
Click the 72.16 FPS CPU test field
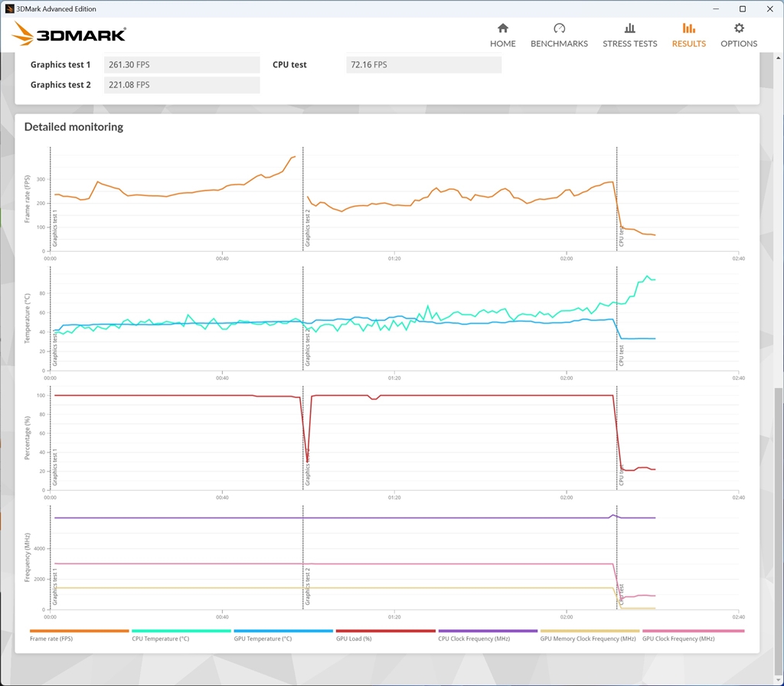423,64
